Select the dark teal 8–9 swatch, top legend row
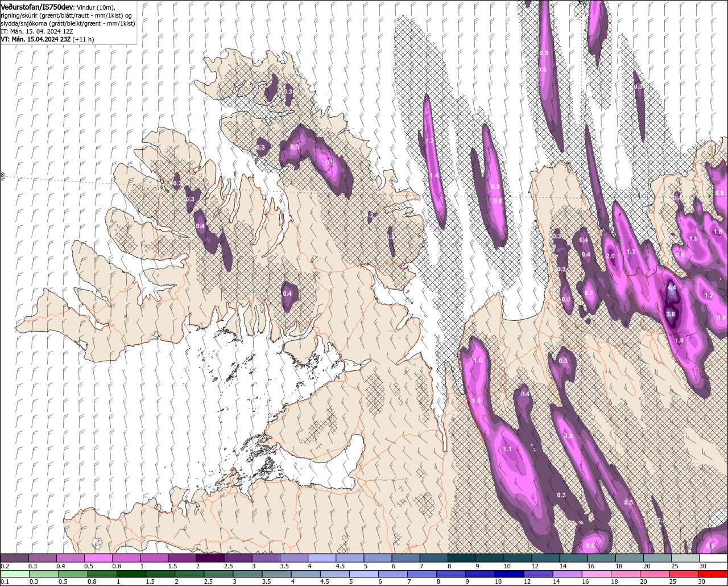 [x=462, y=558]
